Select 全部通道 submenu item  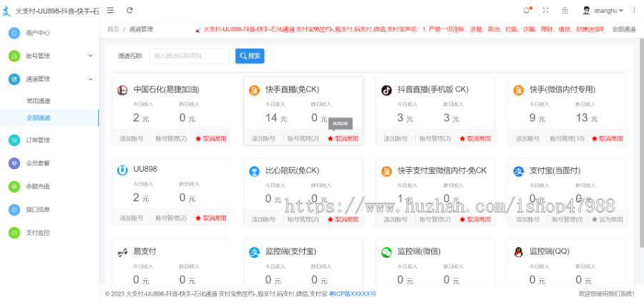[x=49, y=117]
